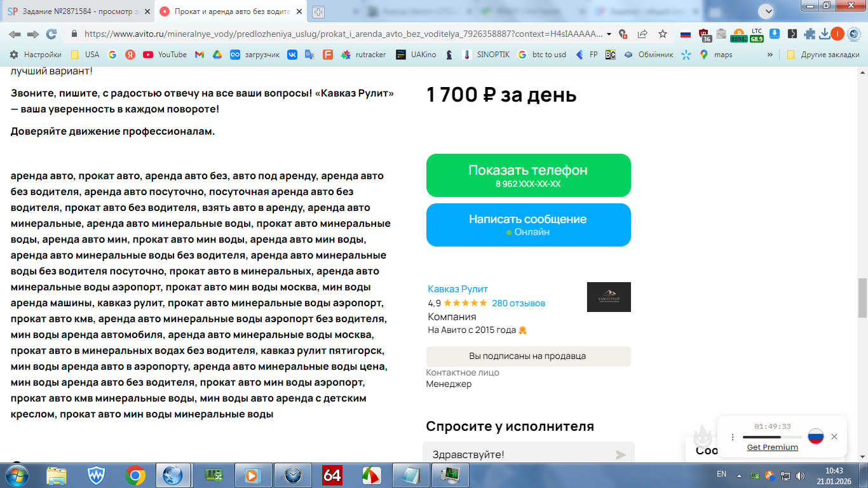Click the Написать сообщение button
This screenshot has height=488, width=868.
pyautogui.click(x=529, y=225)
